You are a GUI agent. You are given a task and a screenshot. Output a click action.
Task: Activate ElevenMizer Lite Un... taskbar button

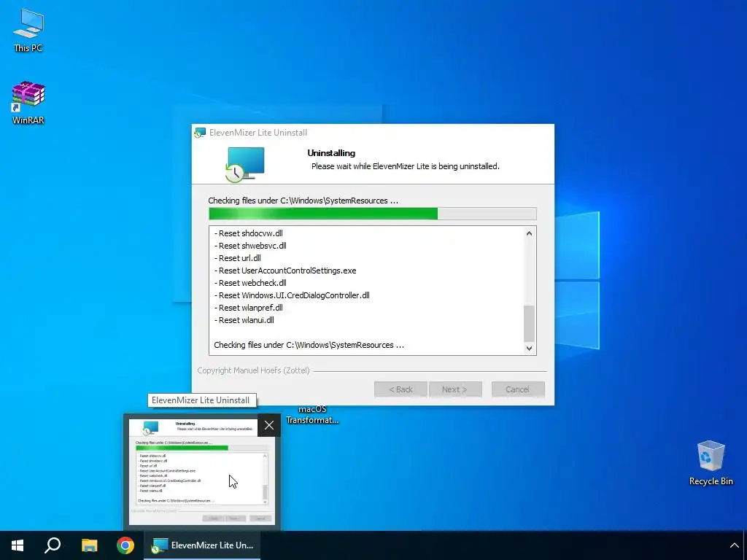tap(203, 545)
